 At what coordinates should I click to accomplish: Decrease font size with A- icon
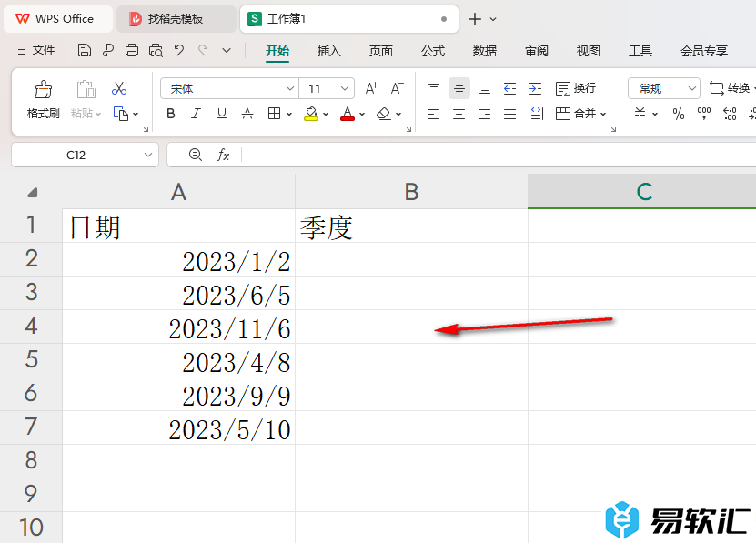pyautogui.click(x=398, y=88)
